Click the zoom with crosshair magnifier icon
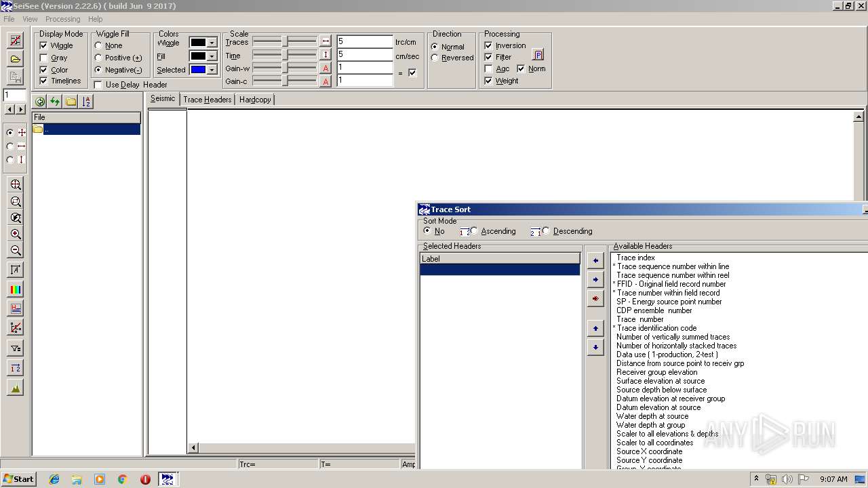The height and width of the screenshot is (488, 868). (x=16, y=185)
